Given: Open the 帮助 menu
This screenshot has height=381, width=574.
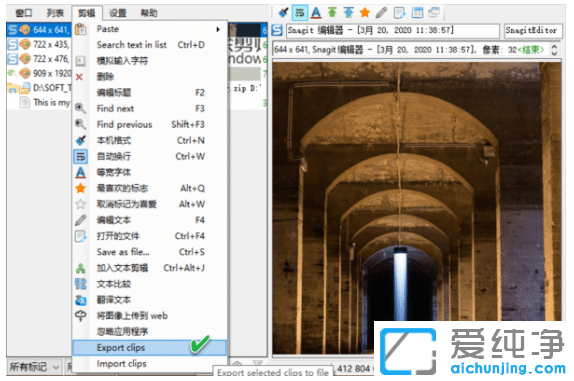Looking at the screenshot, I should [149, 13].
